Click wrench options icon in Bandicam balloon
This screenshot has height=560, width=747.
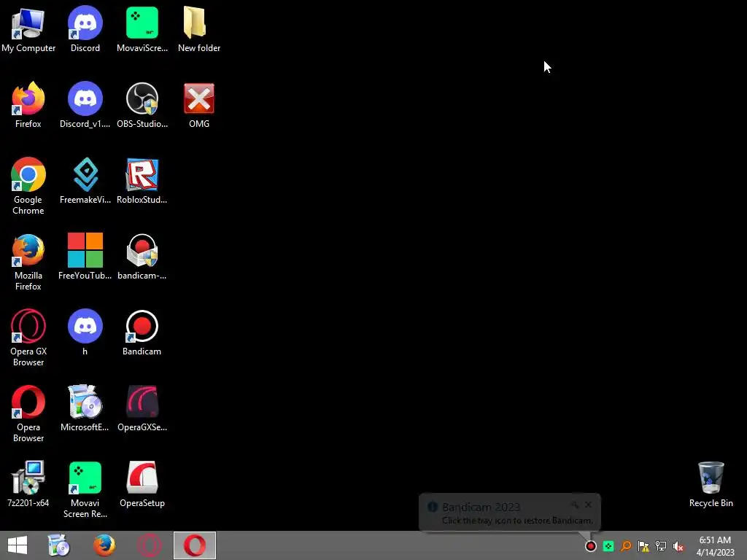point(575,505)
